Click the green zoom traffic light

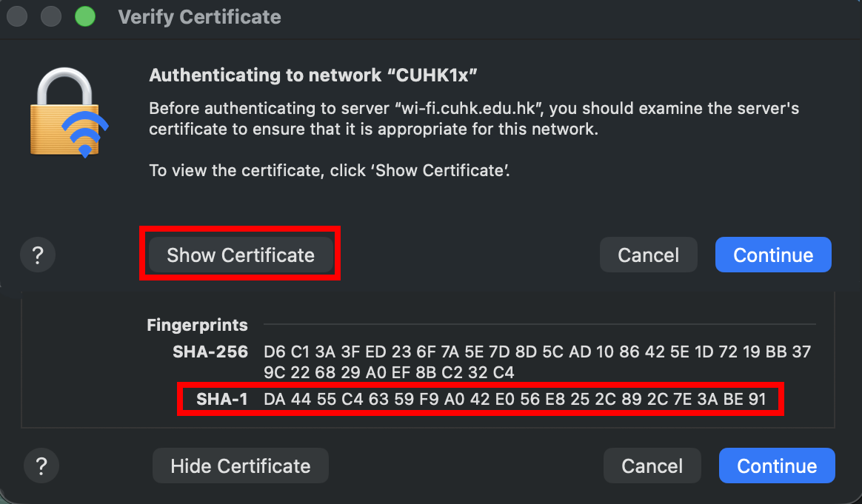tap(84, 16)
